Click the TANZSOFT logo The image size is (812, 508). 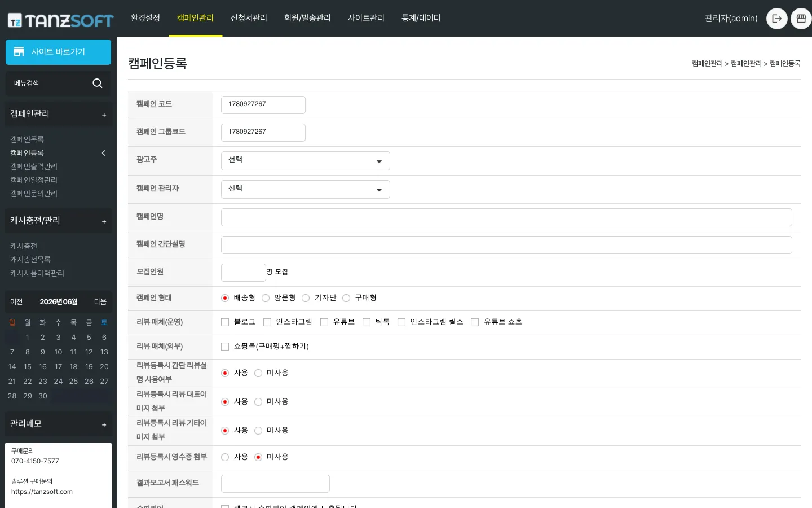point(60,21)
